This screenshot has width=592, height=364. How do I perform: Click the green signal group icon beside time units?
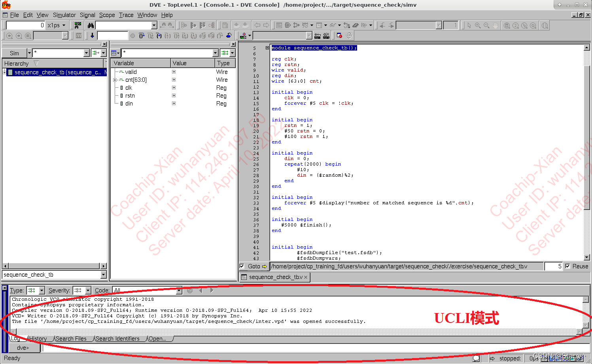point(78,25)
